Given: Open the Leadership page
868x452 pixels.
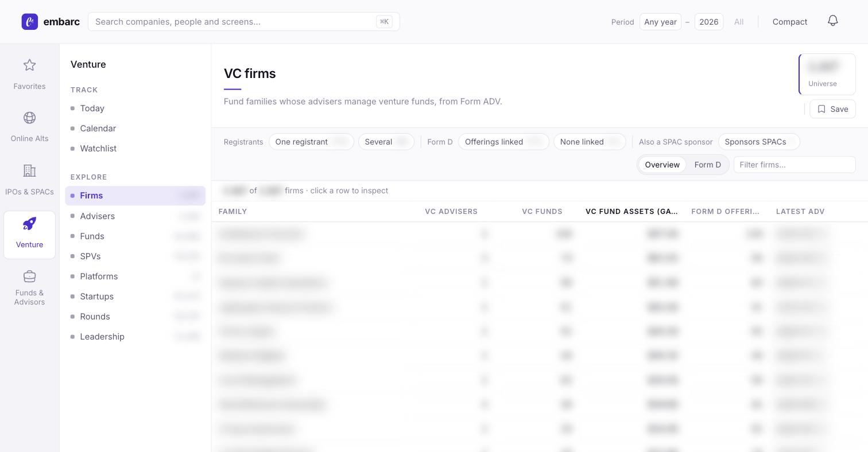Looking at the screenshot, I should [135, 337].
